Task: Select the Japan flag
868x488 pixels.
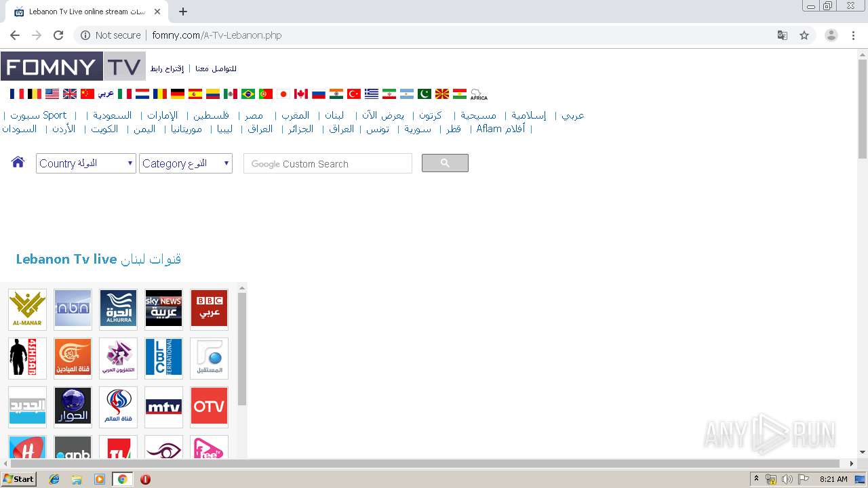Action: tap(283, 94)
